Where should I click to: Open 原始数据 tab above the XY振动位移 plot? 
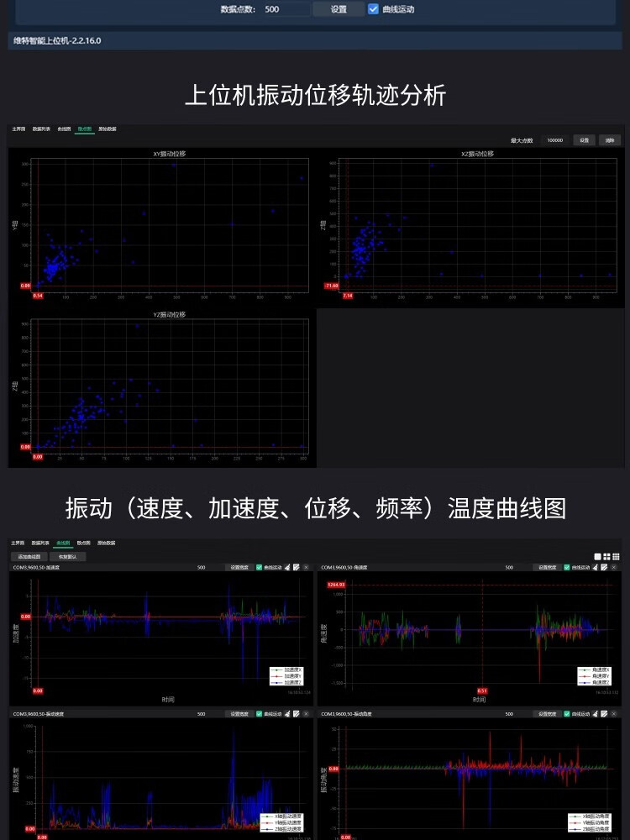107,129
